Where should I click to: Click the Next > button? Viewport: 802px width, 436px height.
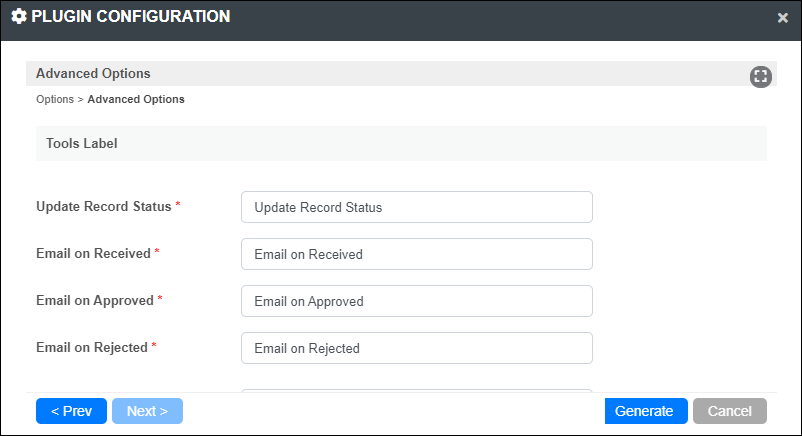pos(147,411)
